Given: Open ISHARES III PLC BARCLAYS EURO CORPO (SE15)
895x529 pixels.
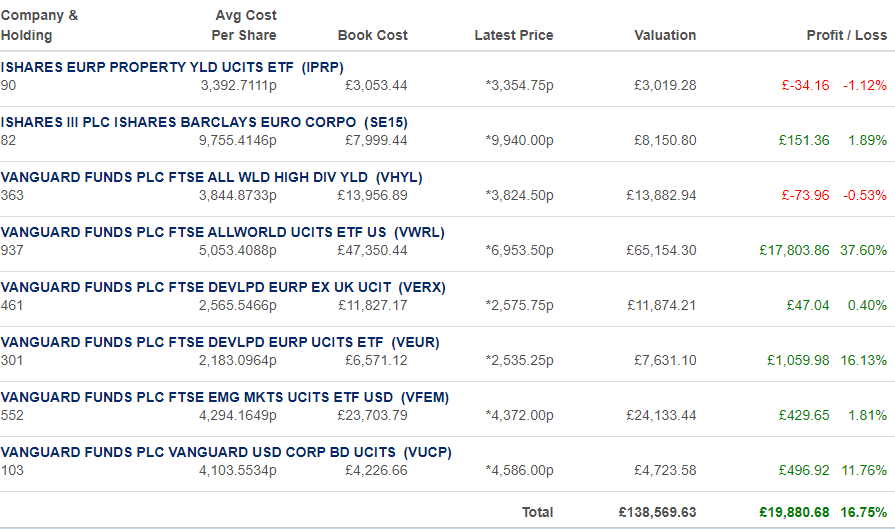Looking at the screenshot, I should (x=204, y=123).
